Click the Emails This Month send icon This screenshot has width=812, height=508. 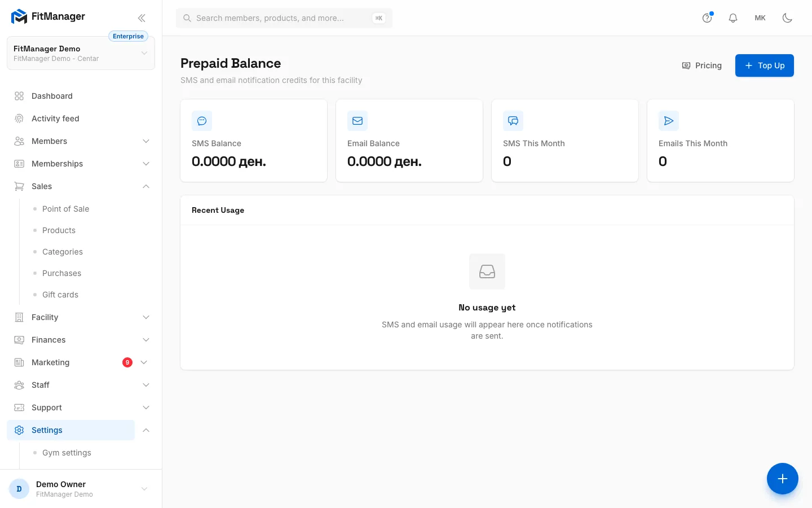pyautogui.click(x=669, y=121)
